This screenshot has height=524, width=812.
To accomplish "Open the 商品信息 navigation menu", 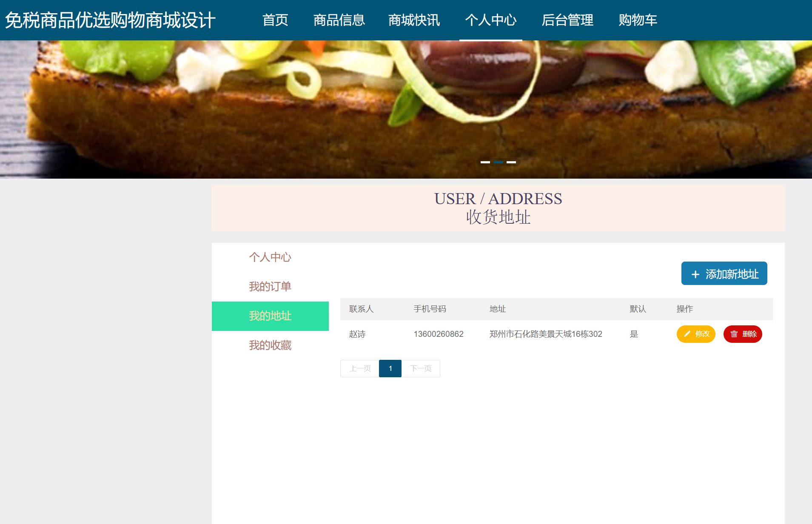I will click(339, 20).
